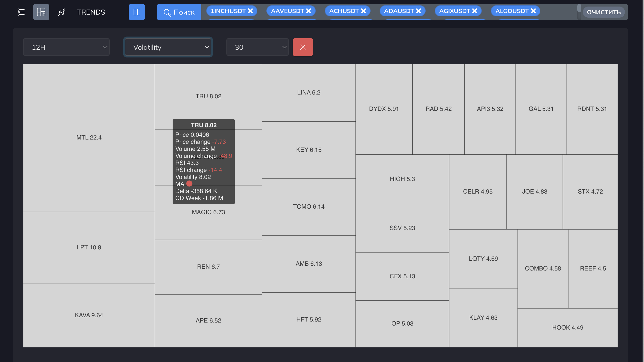Image resolution: width=644 pixels, height=362 pixels.
Task: Expand the Volatility metric dropdown
Action: [168, 47]
